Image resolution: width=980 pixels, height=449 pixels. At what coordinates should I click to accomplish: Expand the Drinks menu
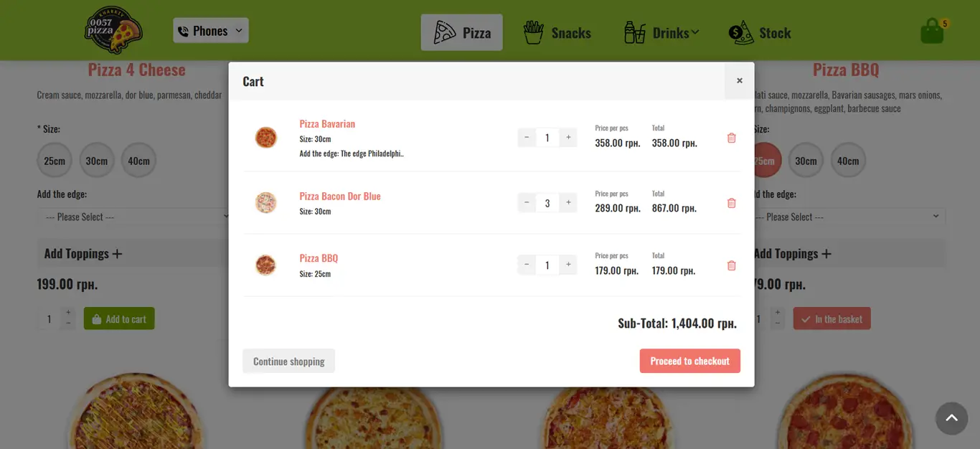pyautogui.click(x=661, y=32)
